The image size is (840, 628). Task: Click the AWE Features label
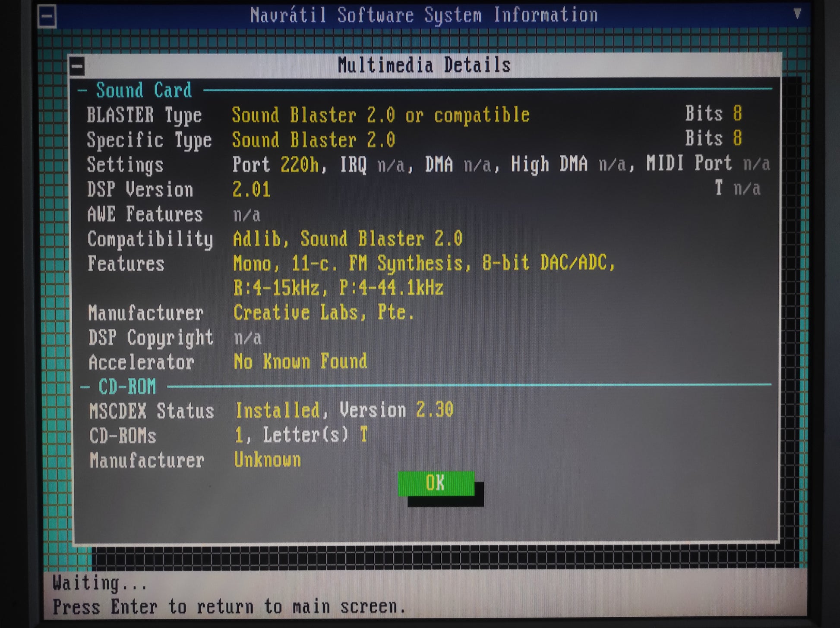(145, 214)
